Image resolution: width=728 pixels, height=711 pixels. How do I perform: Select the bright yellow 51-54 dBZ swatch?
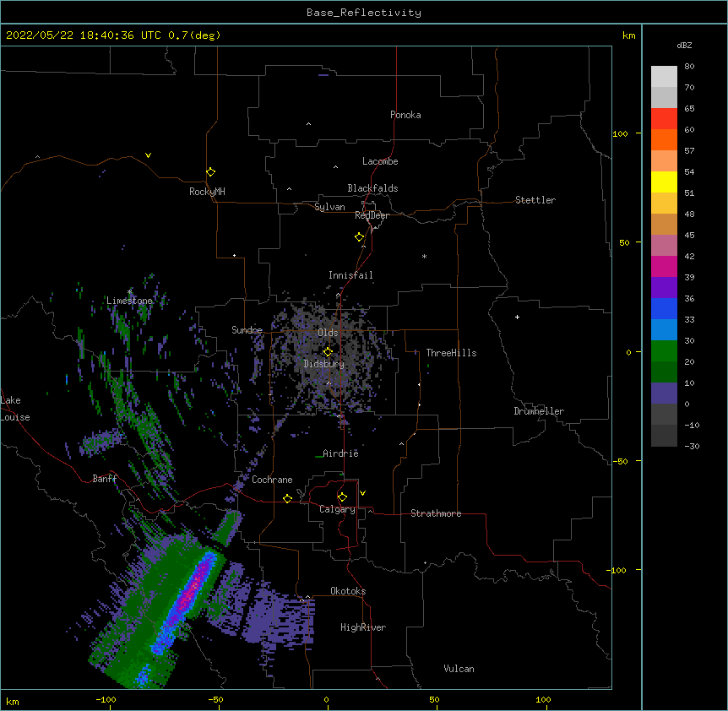[664, 182]
